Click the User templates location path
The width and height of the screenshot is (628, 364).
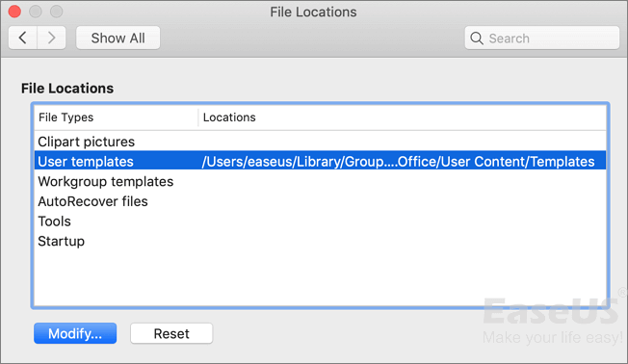[x=398, y=162]
